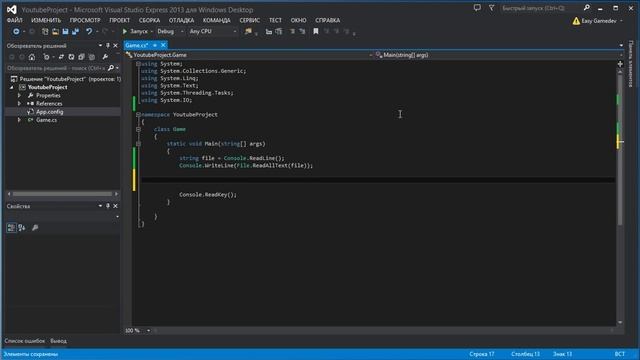Screen dimensions: 640x360
Task: Open the СПРАВКА menu
Action: point(327,20)
